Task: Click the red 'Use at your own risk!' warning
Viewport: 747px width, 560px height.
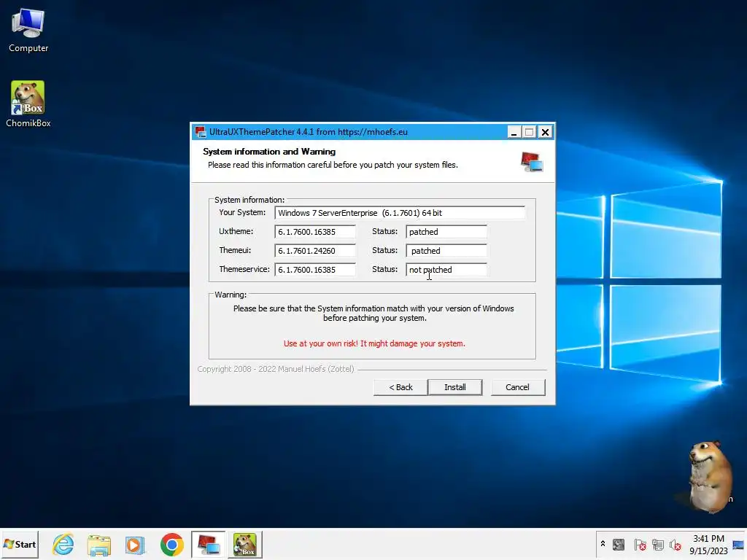Action: tap(374, 343)
